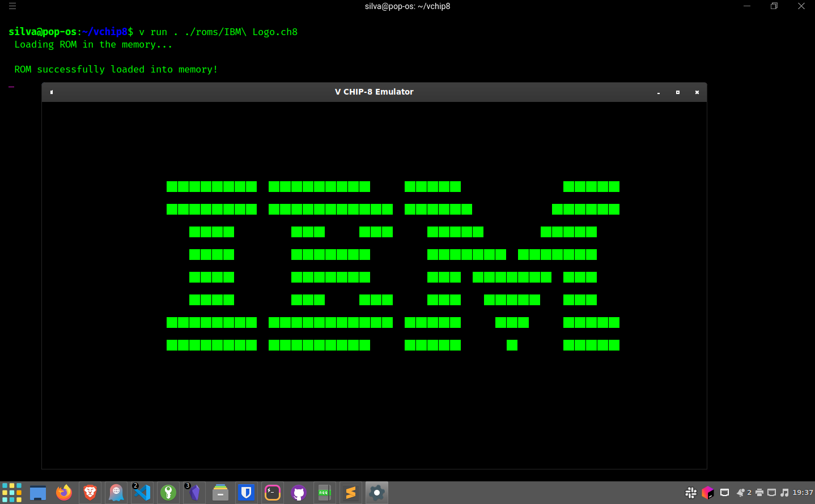Click the music note tray icon

pos(786,493)
